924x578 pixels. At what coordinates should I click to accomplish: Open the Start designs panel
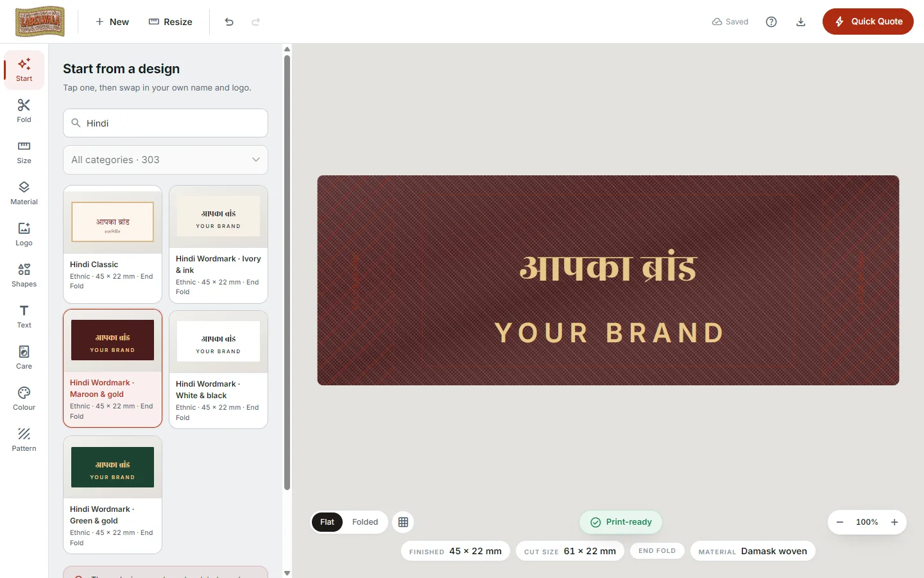(24, 70)
